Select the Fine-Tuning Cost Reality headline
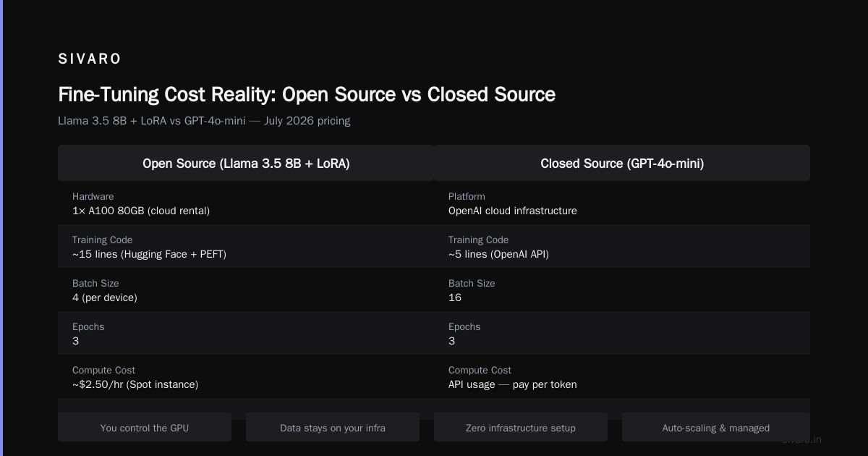Image resolution: width=868 pixels, height=456 pixels. coord(307,95)
